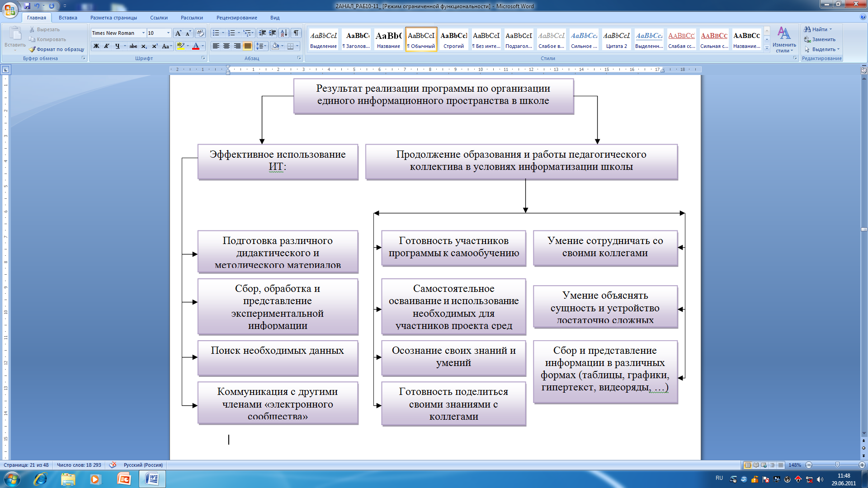Click the volume speaker tray icon
Image resolution: width=868 pixels, height=488 pixels.
pos(820,479)
